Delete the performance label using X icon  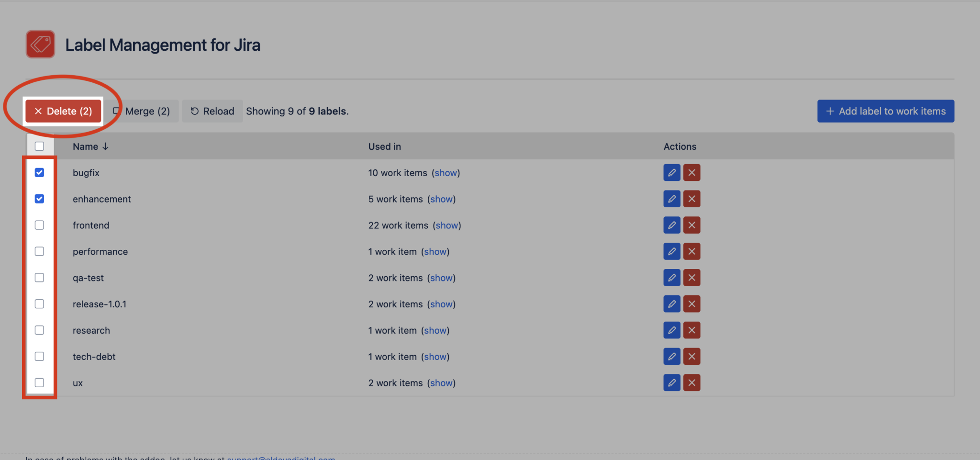692,251
